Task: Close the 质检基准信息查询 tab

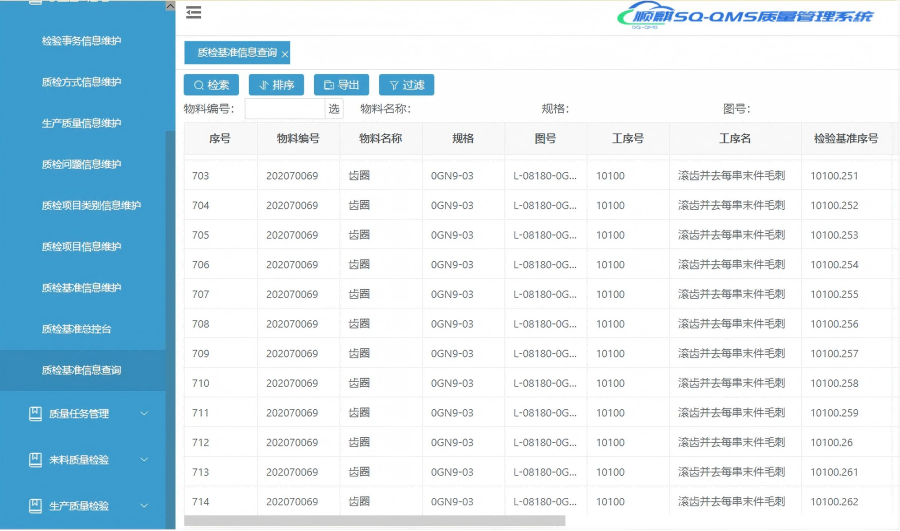Action: click(285, 54)
